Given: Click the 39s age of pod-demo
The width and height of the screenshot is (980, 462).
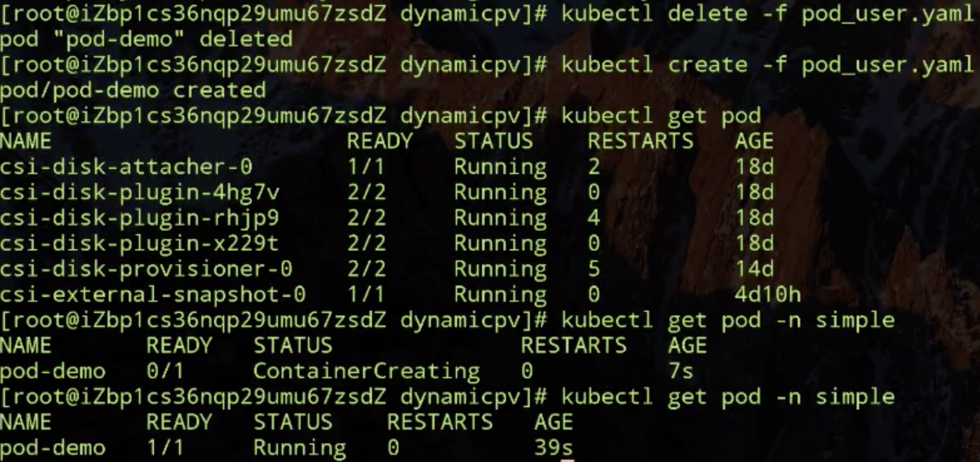Looking at the screenshot, I should tap(553, 448).
